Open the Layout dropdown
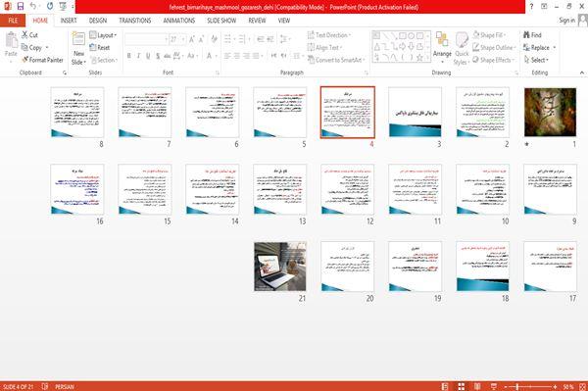588x391 pixels. (103, 35)
